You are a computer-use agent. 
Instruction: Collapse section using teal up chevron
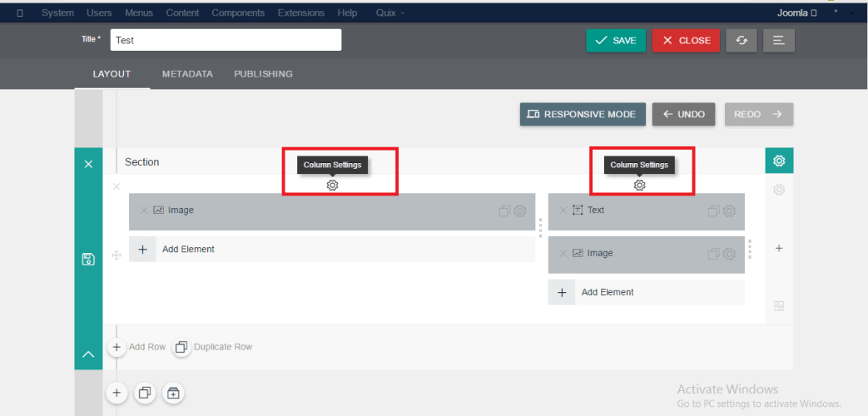(x=88, y=354)
